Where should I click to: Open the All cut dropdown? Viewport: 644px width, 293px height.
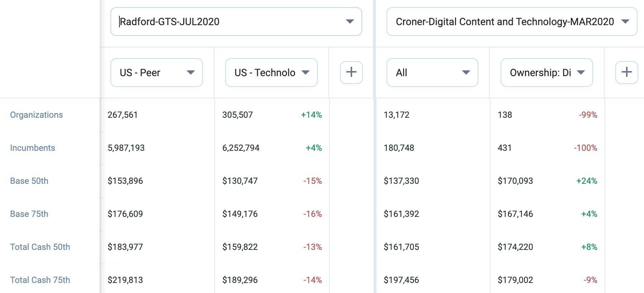(x=432, y=73)
